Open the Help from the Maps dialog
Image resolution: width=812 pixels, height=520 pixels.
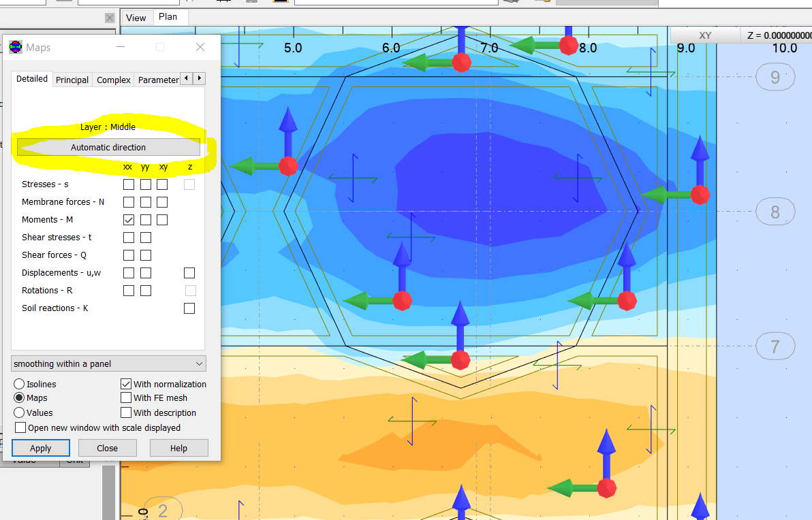pos(178,448)
